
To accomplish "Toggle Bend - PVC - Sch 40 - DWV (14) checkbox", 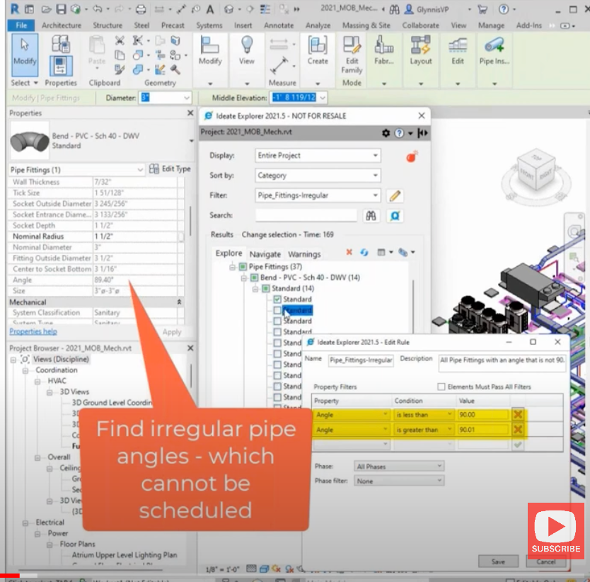I will tap(254, 278).
